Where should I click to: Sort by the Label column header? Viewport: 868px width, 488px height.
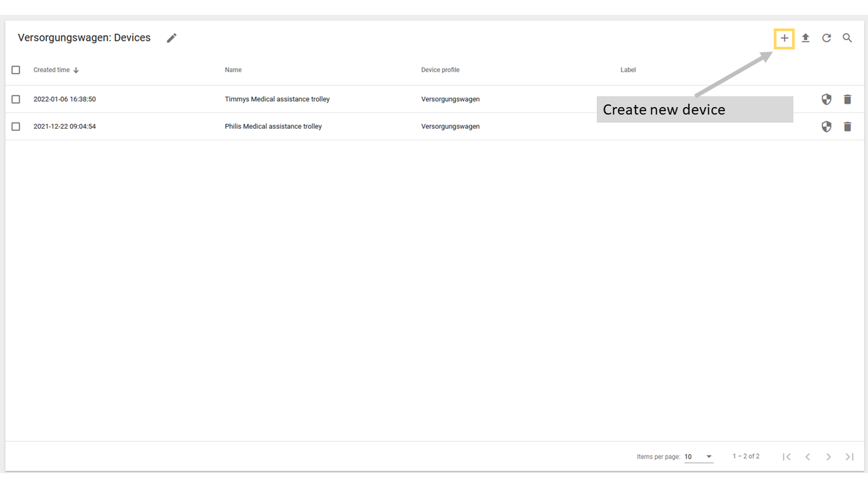pyautogui.click(x=628, y=70)
